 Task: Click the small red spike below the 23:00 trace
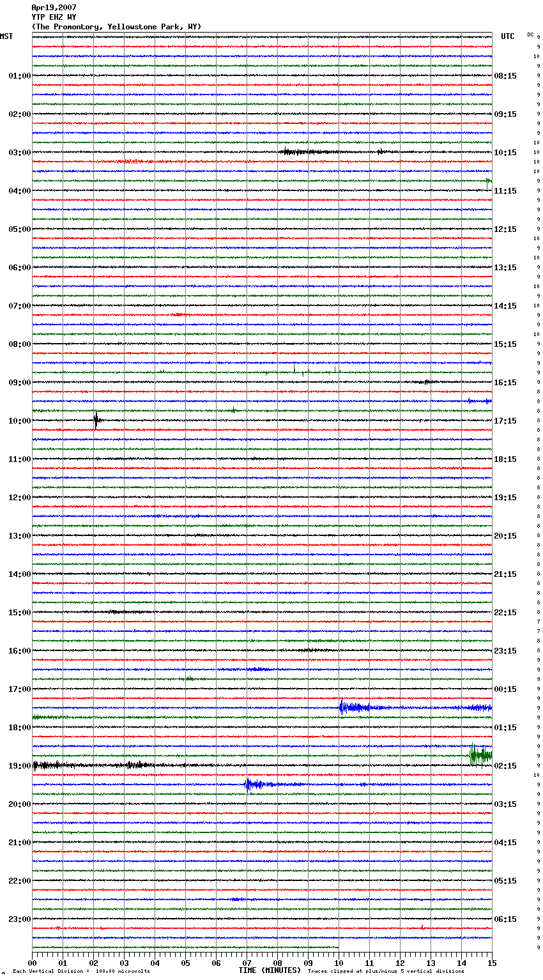(x=422, y=927)
